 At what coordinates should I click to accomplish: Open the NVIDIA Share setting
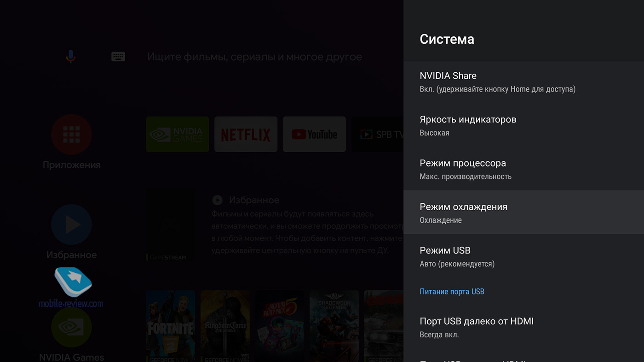click(x=523, y=82)
